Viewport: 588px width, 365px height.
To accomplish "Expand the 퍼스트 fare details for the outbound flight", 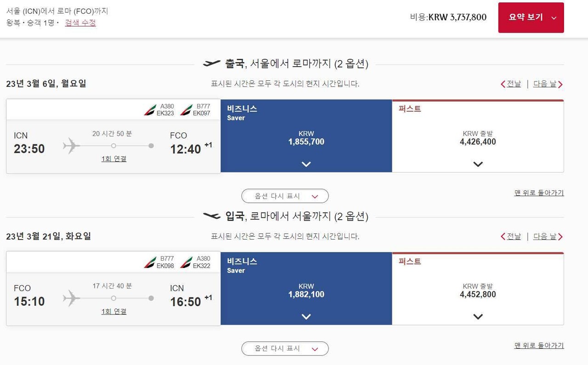I will coord(478,164).
